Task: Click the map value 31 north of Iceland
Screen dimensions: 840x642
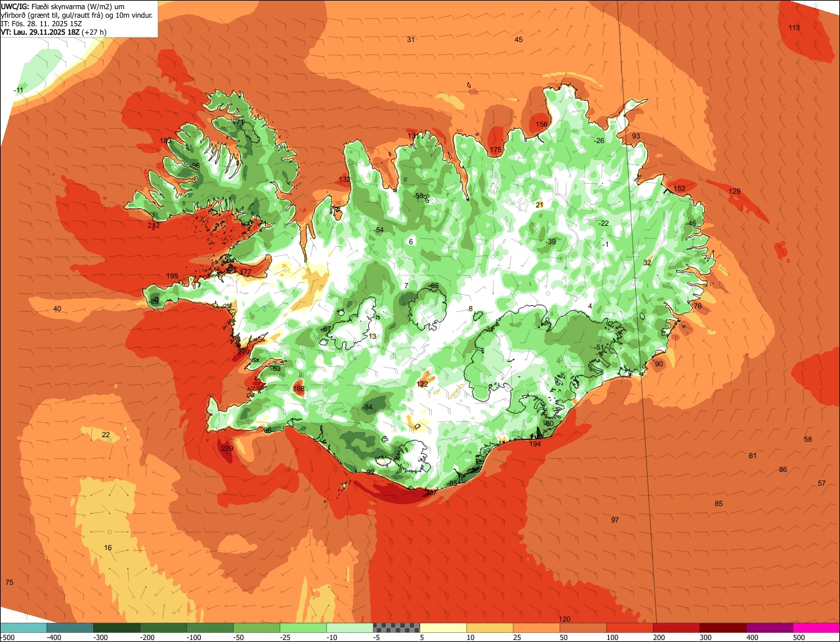Action: (x=411, y=39)
